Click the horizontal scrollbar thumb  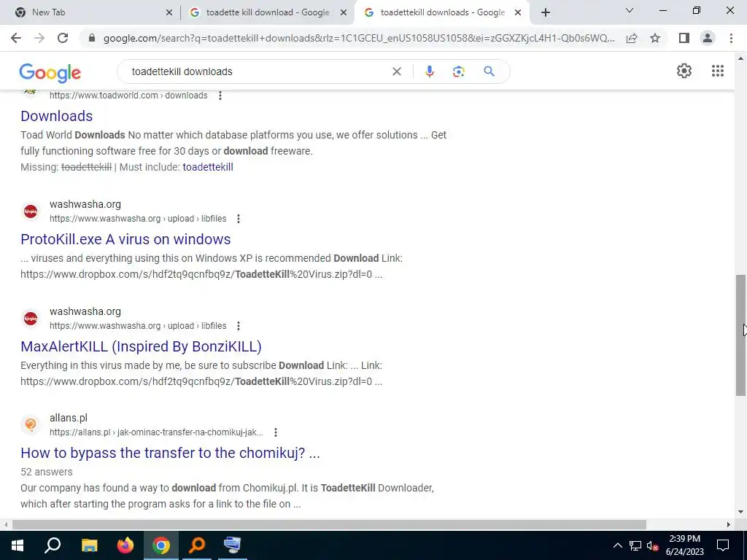[x=329, y=524]
